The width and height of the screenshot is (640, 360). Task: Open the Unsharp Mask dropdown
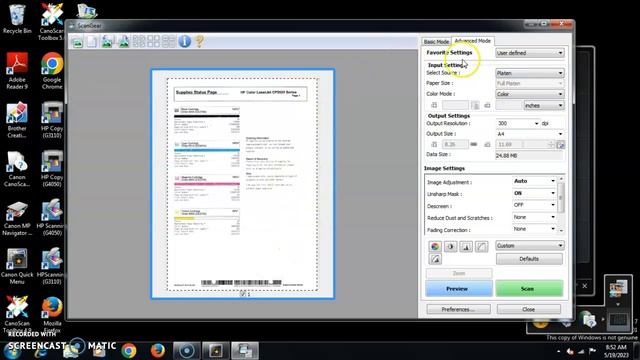(534, 193)
